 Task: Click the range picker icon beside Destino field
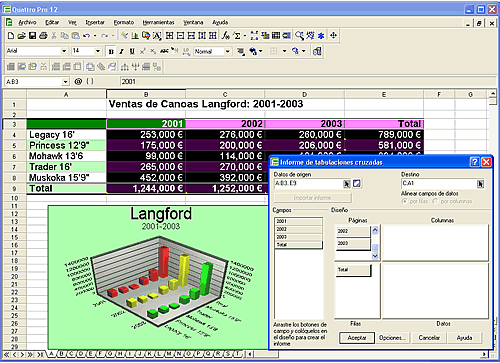pos(480,184)
